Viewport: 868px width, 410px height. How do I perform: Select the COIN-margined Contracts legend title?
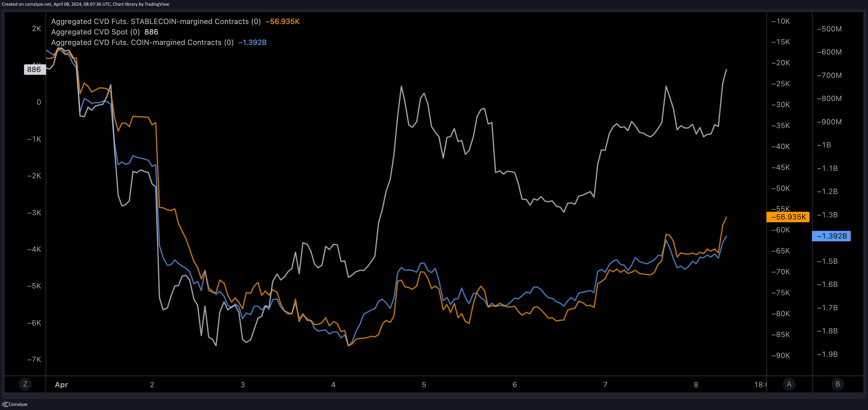tap(142, 42)
